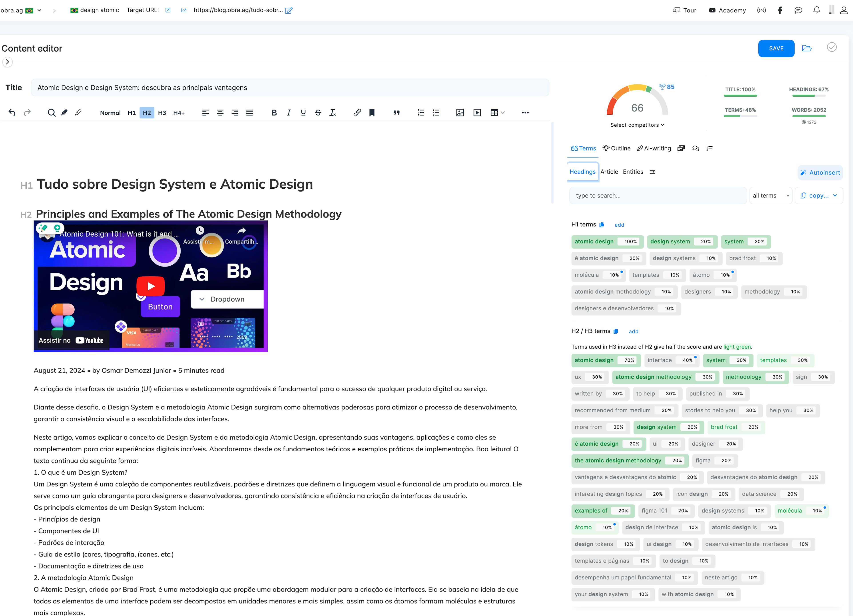Switch to the Article tab
The height and width of the screenshot is (616, 853).
(609, 172)
